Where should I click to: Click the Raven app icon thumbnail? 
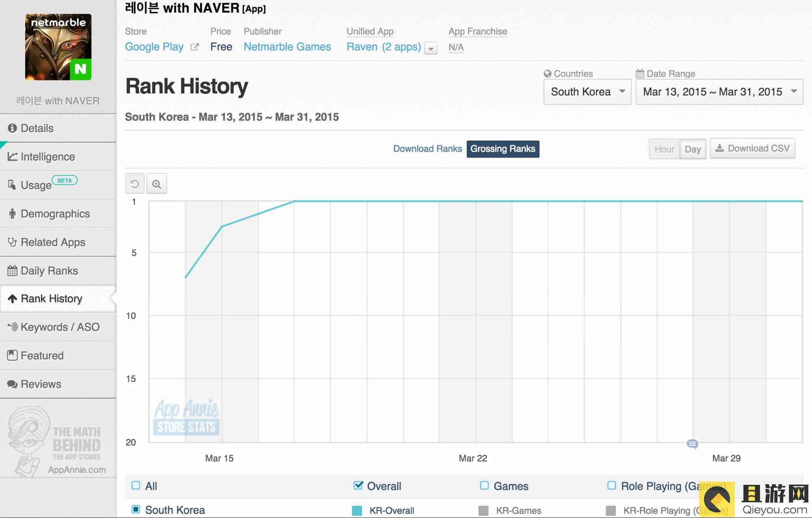58,47
